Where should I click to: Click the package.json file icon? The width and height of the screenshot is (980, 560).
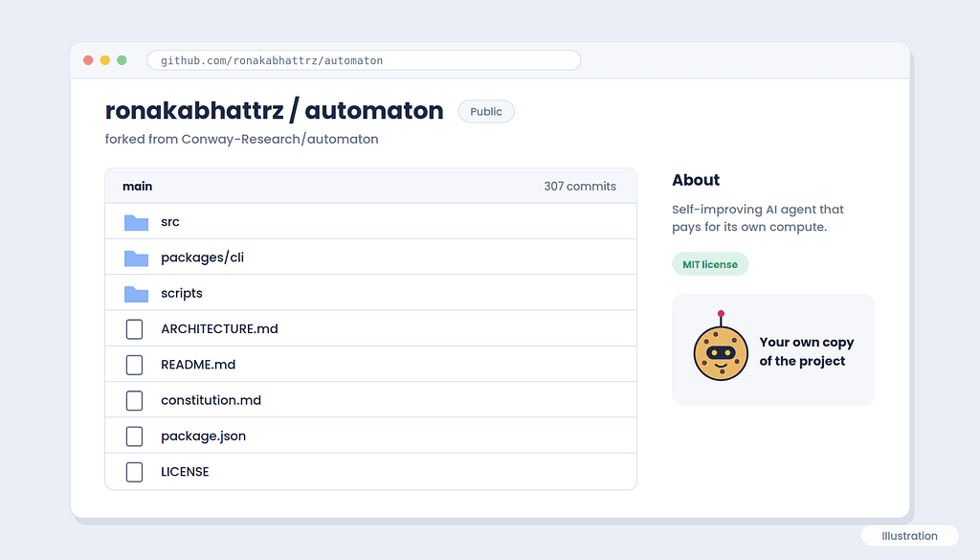(134, 437)
